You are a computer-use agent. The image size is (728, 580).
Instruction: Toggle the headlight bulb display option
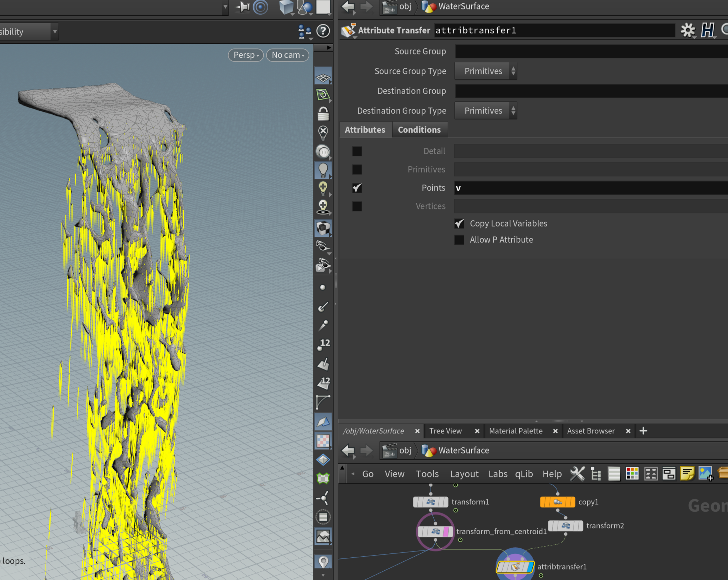(323, 170)
